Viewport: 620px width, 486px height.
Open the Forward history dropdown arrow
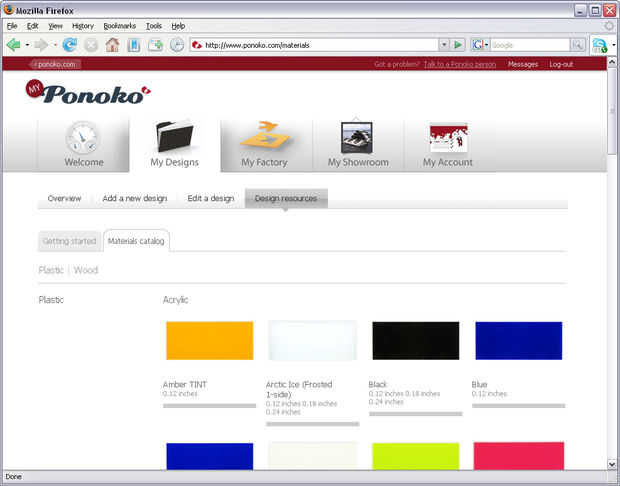[x=55, y=45]
